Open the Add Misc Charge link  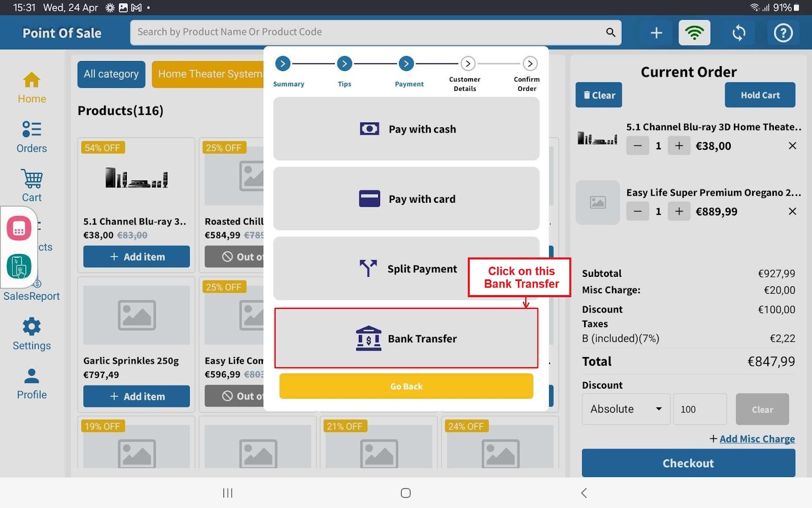pyautogui.click(x=756, y=439)
